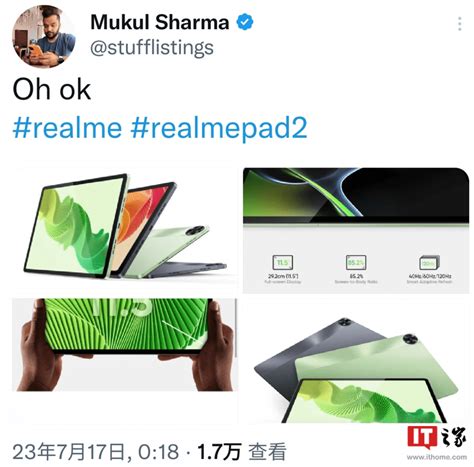Open Mukul Sharma's profile picture
Image resolution: width=474 pixels, height=467 pixels.
pos(44,36)
